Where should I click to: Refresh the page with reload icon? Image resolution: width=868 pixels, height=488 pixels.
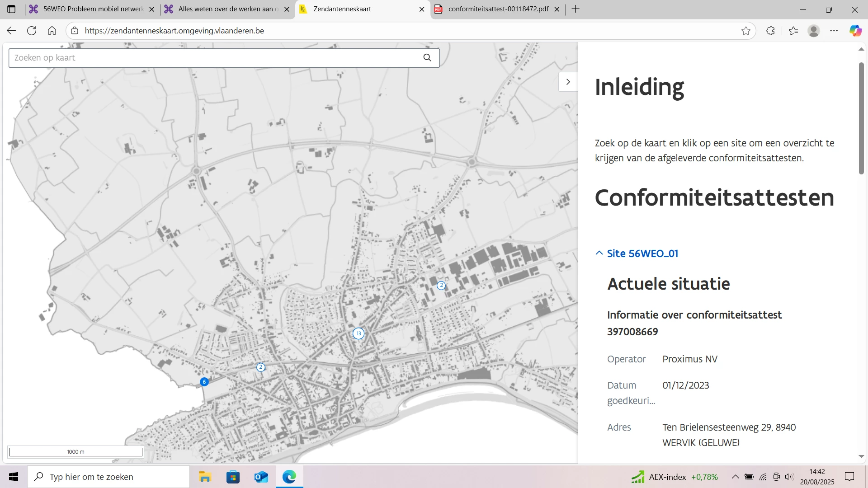tap(32, 31)
